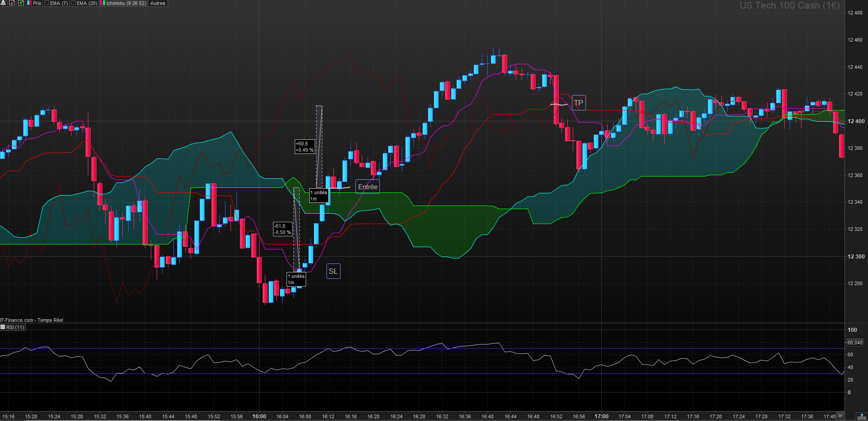Viewport: 868px width, 421px height.
Task: Open the Autres menu
Action: coord(158,3)
